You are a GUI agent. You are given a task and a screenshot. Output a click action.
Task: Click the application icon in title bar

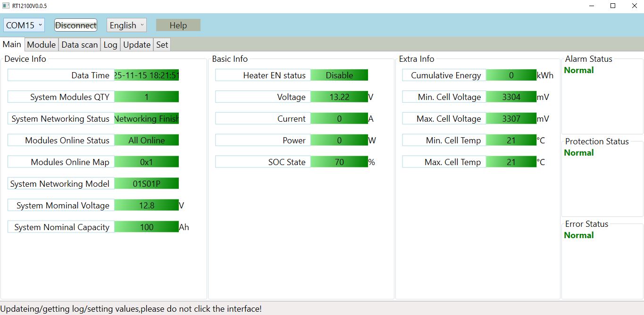tap(6, 6)
